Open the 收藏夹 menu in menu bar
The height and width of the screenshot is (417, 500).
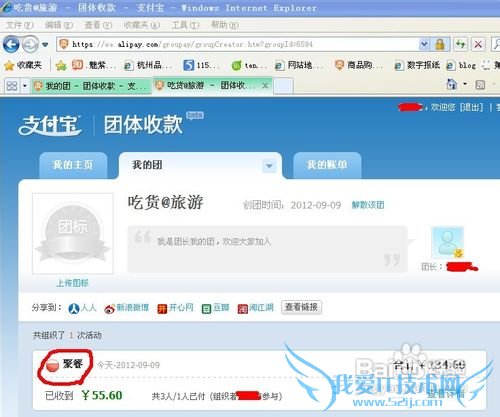click(x=142, y=25)
